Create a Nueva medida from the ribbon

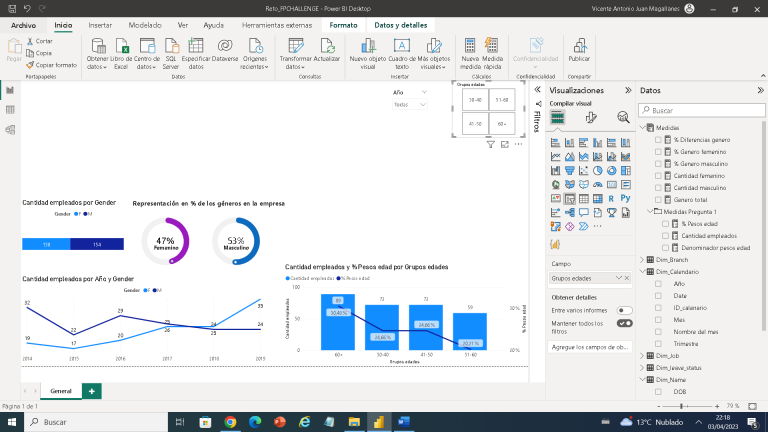click(x=470, y=46)
